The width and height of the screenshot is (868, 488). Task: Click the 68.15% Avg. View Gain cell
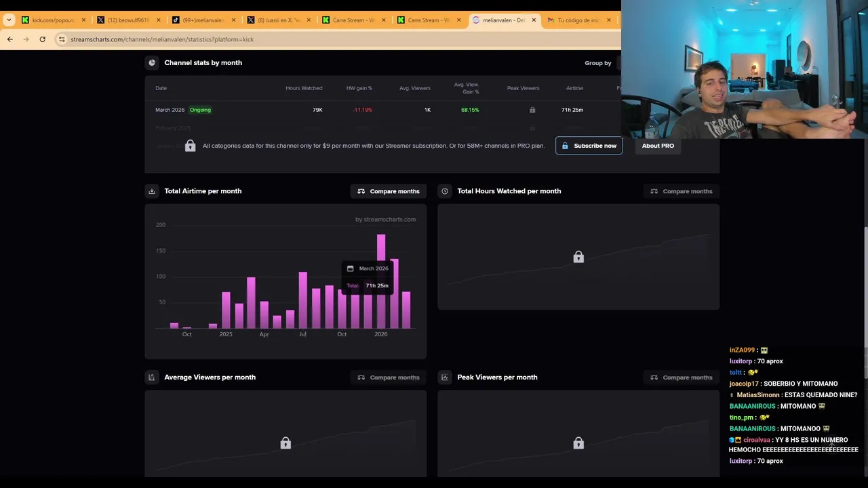point(470,110)
